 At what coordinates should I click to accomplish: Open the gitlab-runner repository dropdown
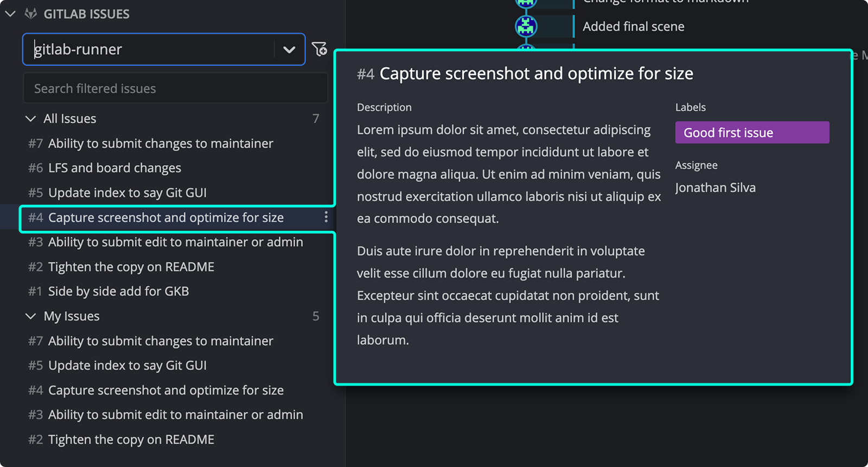pyautogui.click(x=288, y=49)
